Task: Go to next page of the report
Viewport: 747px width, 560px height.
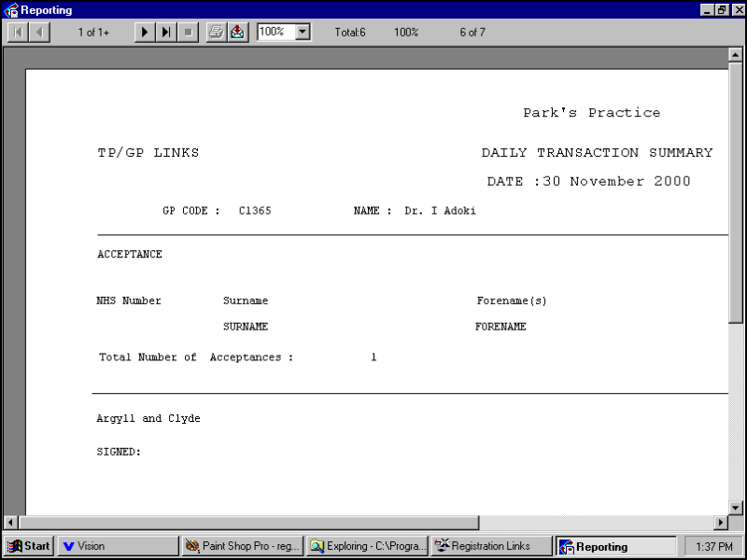Action: pos(144,33)
